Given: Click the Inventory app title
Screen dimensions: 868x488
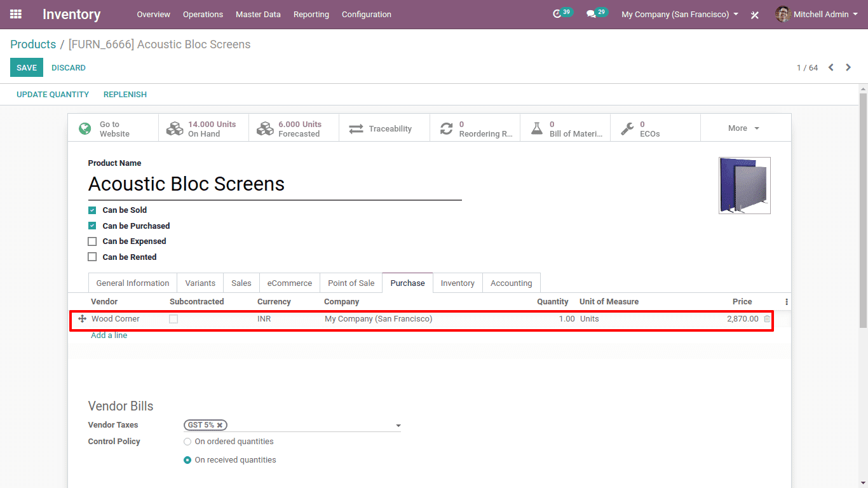Looking at the screenshot, I should tap(72, 14).
